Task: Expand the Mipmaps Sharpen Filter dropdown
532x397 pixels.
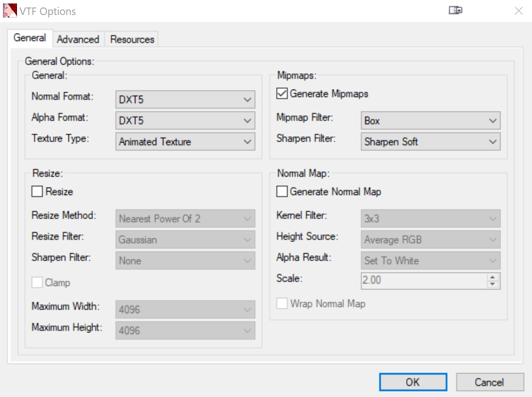Action: point(430,141)
